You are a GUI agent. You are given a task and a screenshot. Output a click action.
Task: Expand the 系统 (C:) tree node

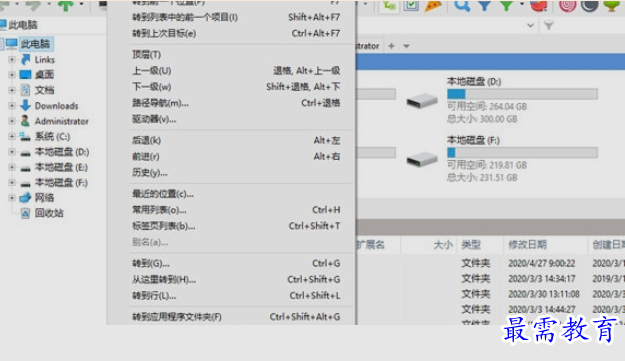coord(12,136)
